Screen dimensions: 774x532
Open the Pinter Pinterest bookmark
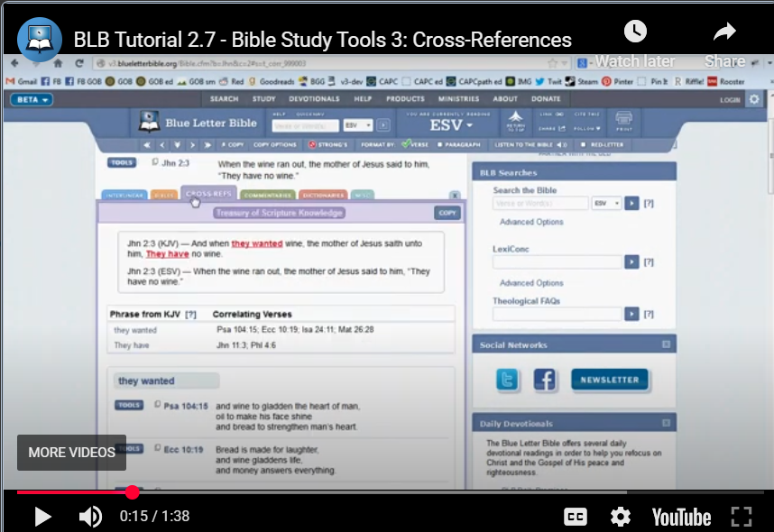[618, 81]
